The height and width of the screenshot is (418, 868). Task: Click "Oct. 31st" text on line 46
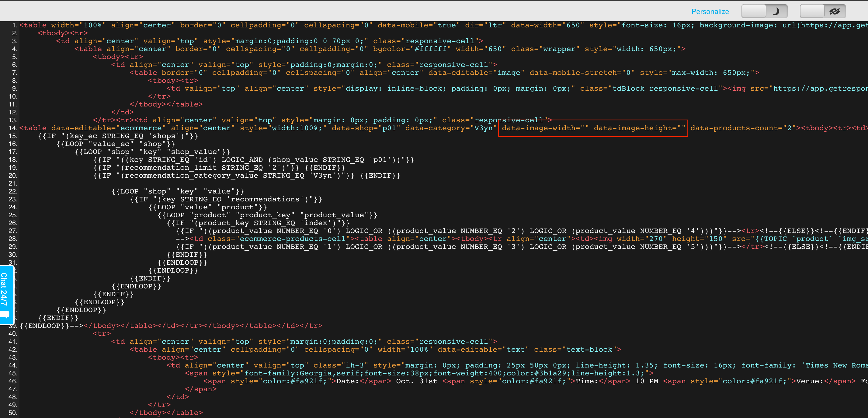pyautogui.click(x=416, y=381)
